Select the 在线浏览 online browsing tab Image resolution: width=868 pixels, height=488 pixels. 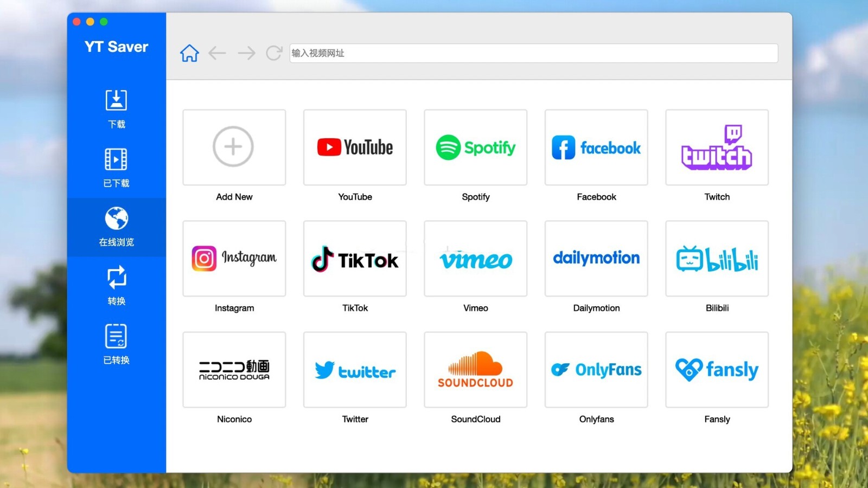point(116,227)
